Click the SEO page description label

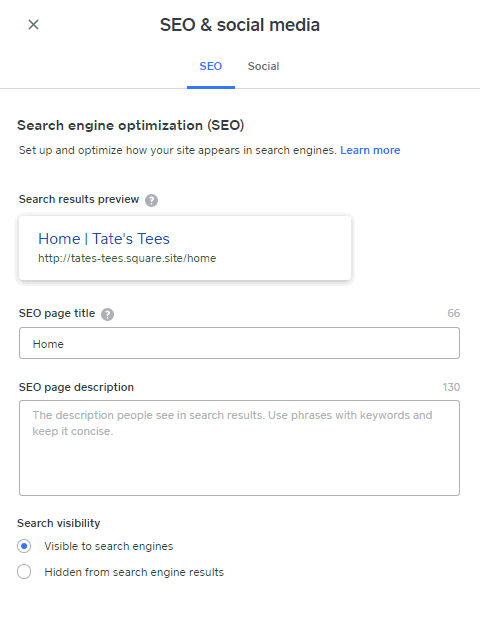click(76, 387)
